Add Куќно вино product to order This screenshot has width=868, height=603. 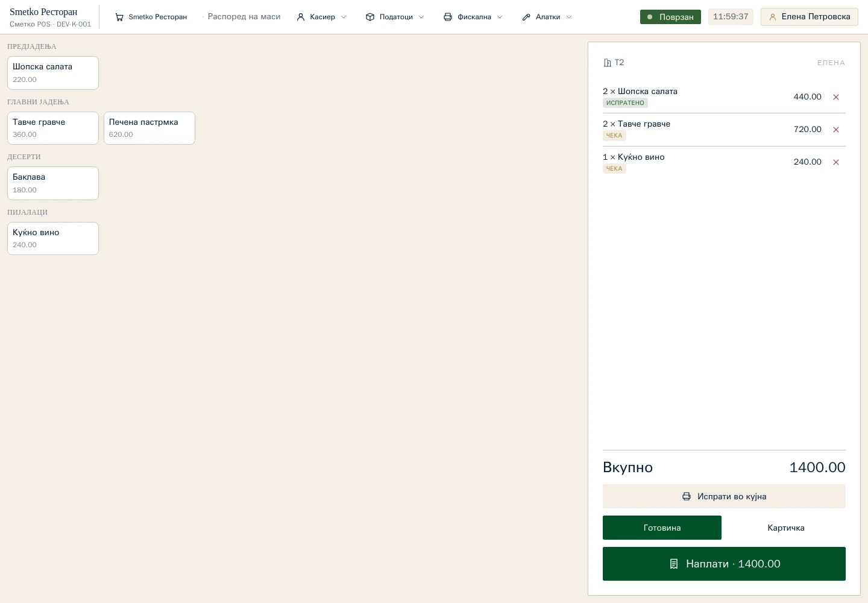(53, 238)
